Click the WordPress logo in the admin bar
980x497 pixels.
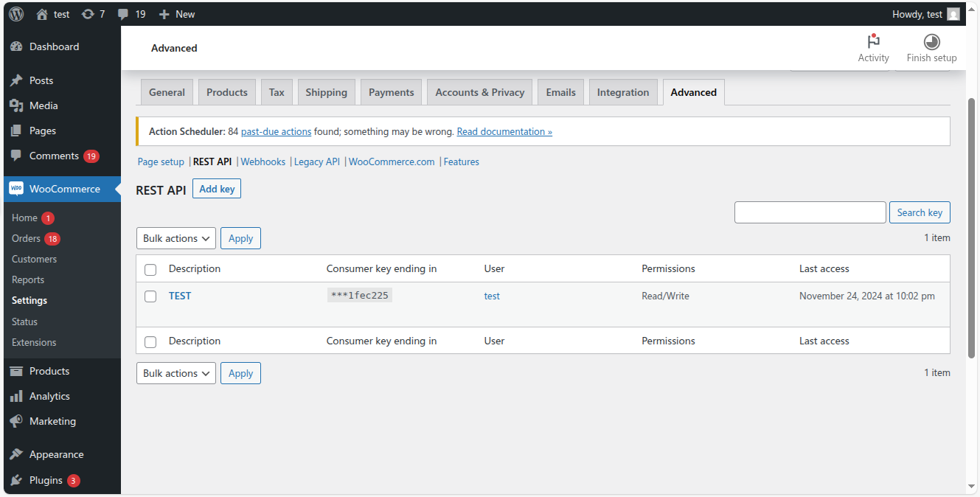click(15, 13)
